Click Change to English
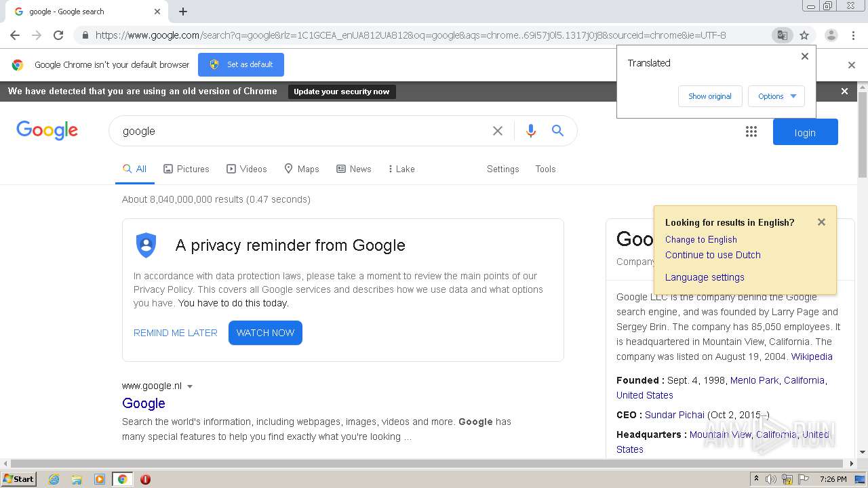 pos(701,239)
